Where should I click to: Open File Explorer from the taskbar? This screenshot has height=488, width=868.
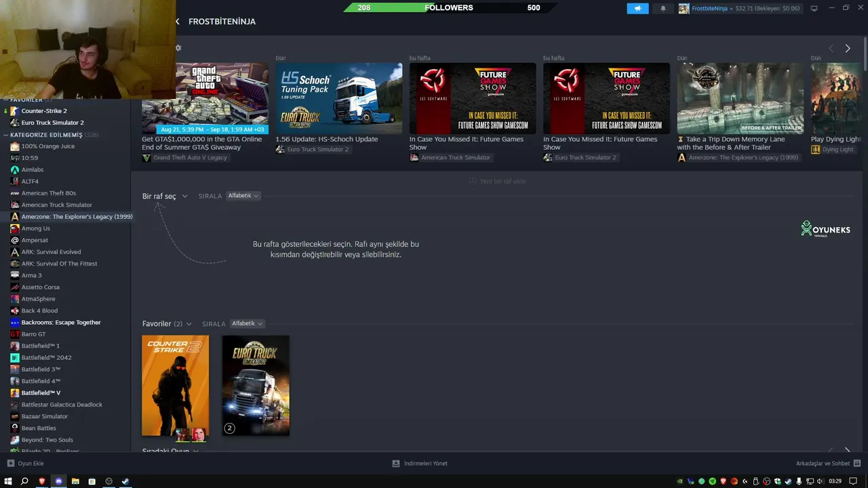[75, 481]
